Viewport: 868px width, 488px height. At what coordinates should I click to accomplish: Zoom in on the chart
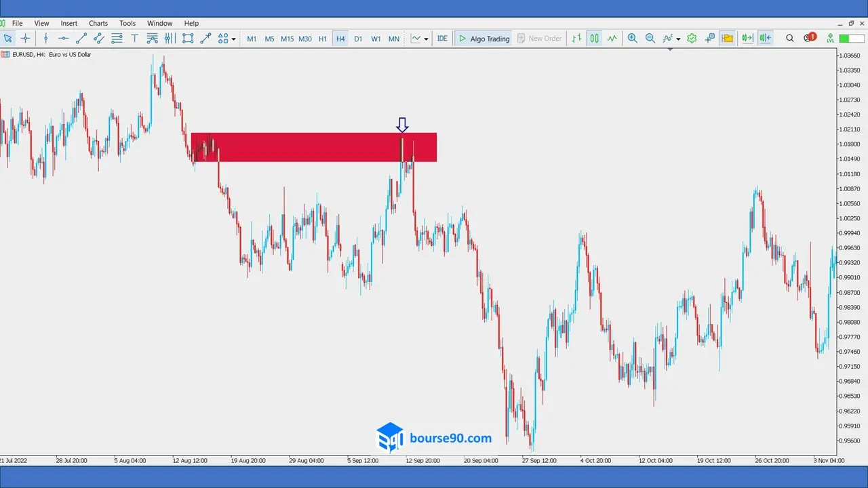tap(633, 39)
